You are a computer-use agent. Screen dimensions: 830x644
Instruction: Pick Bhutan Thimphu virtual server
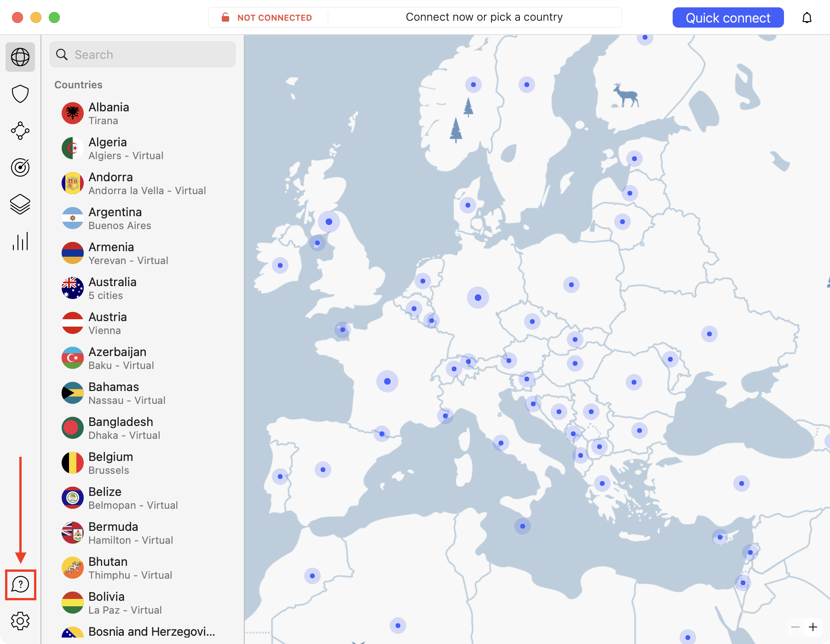(x=108, y=568)
